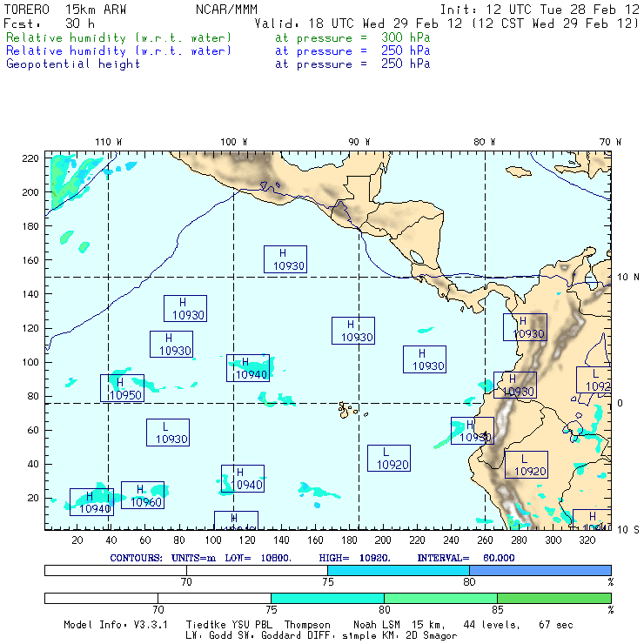The width and height of the screenshot is (644, 644).
Task: Click the '10 N' latitude label
Action: coord(628,278)
